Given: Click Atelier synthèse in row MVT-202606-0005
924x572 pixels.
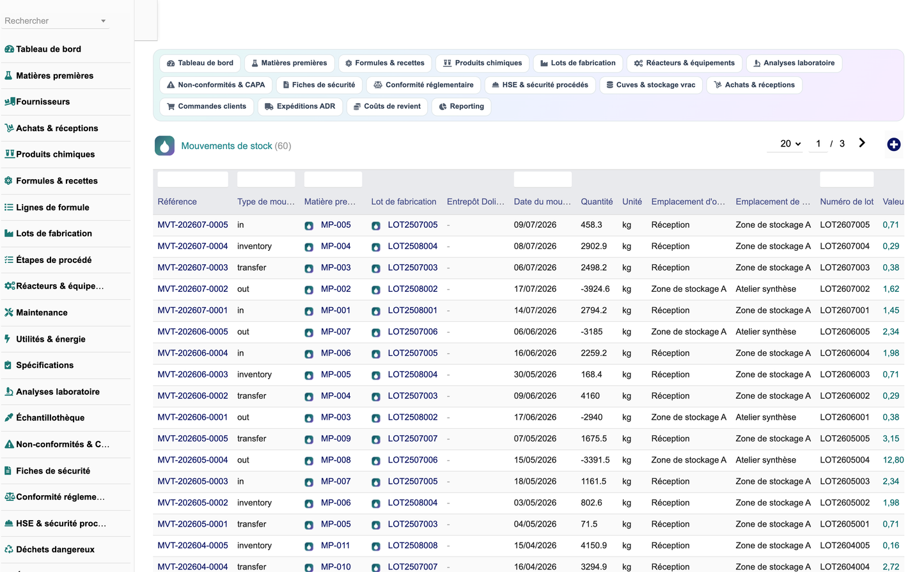Looking at the screenshot, I should tap(766, 331).
